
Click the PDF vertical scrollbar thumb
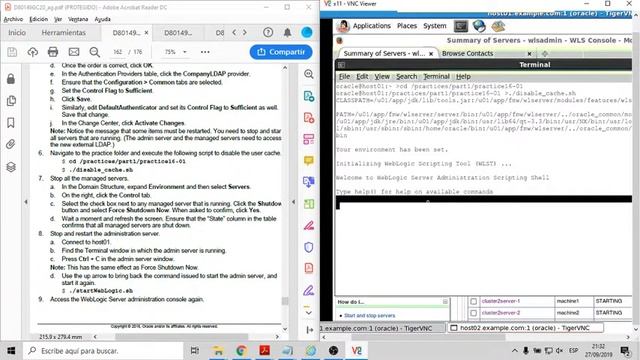(x=285, y=301)
